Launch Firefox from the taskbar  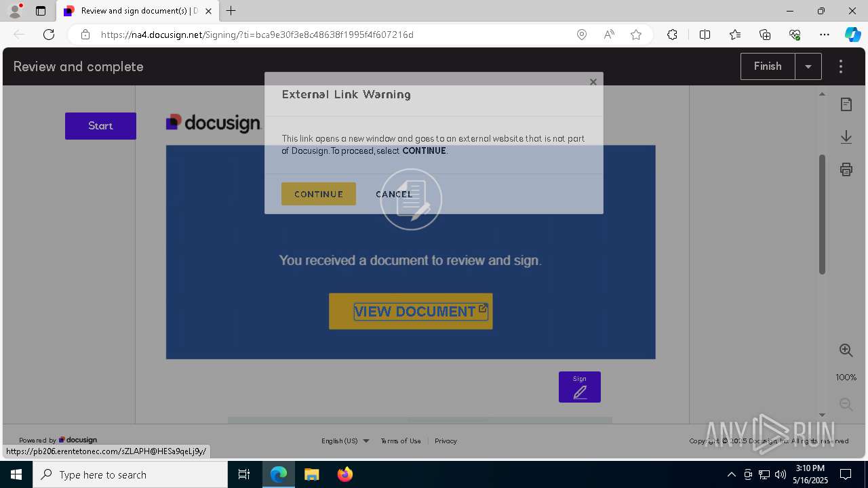click(345, 474)
